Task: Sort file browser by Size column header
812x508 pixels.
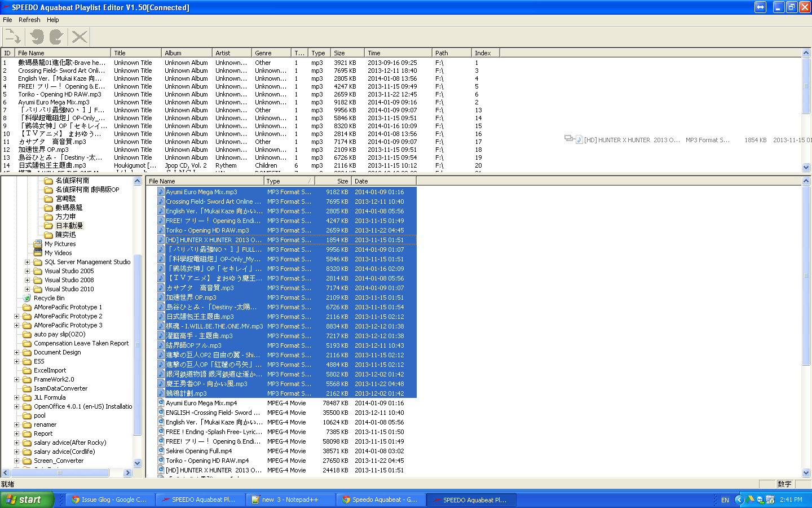Action: [333, 181]
